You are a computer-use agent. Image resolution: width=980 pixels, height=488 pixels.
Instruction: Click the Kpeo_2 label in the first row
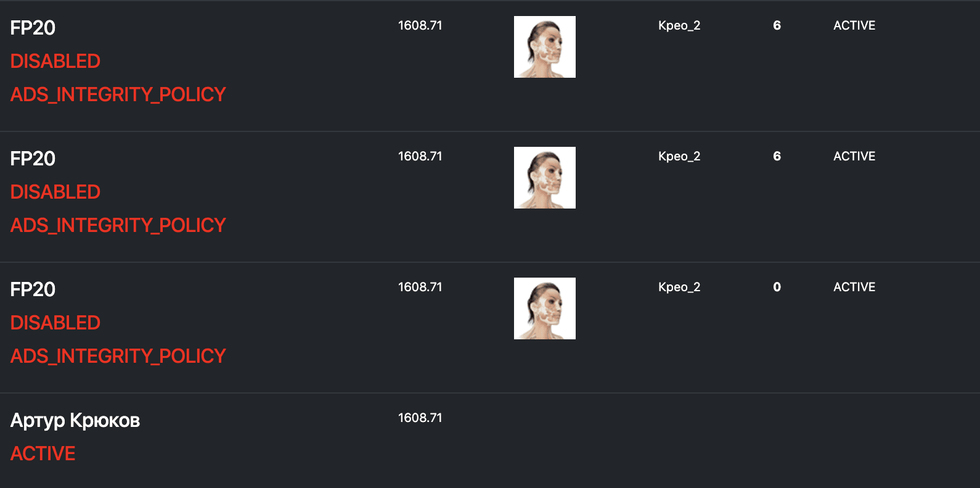(x=679, y=26)
